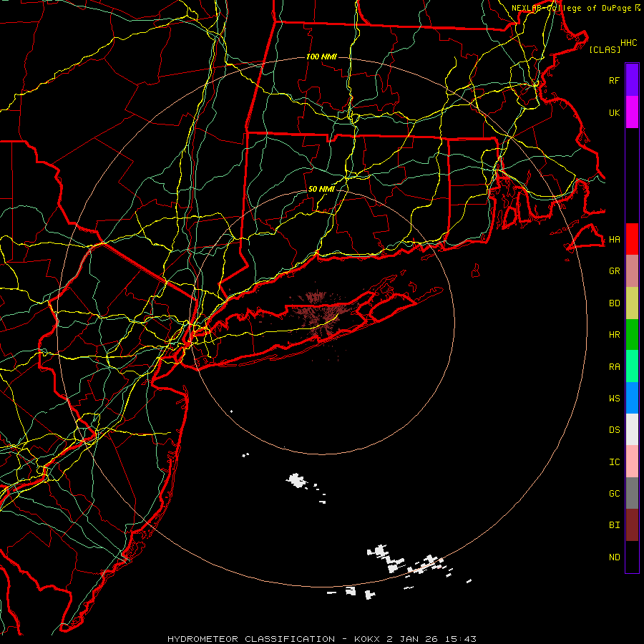
Task: Click the WS blue legend swatch
Action: 632,398
